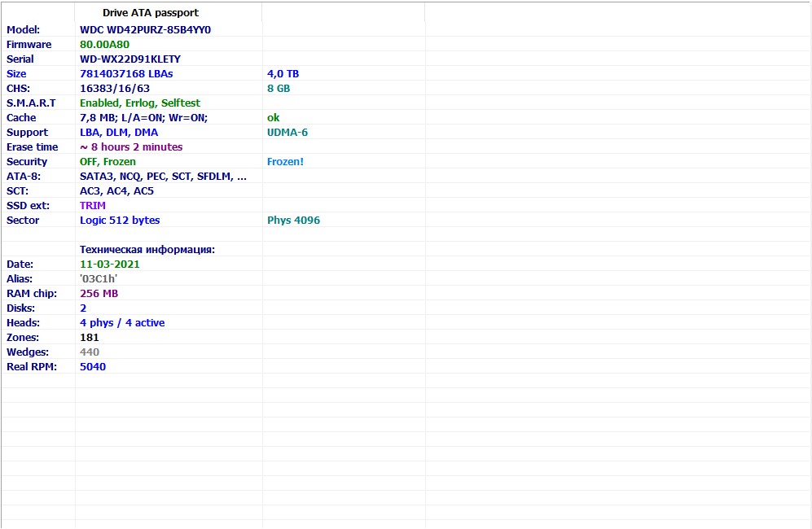Click the 'UDMA-6' mode value
This screenshot has width=812, height=529.
click(287, 133)
